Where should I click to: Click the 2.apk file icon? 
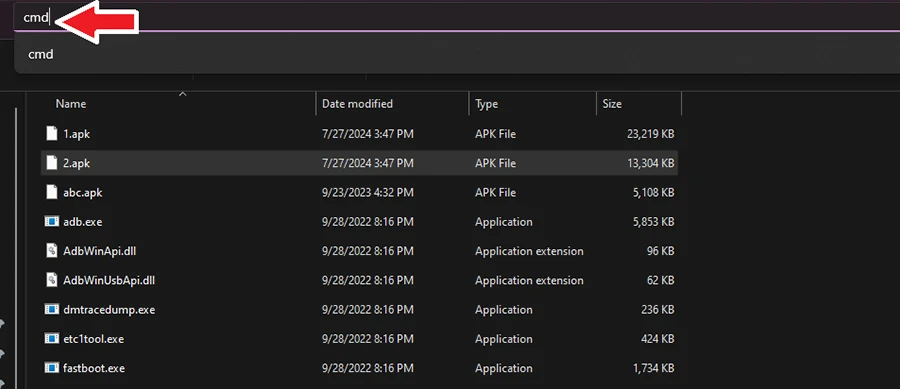point(52,163)
